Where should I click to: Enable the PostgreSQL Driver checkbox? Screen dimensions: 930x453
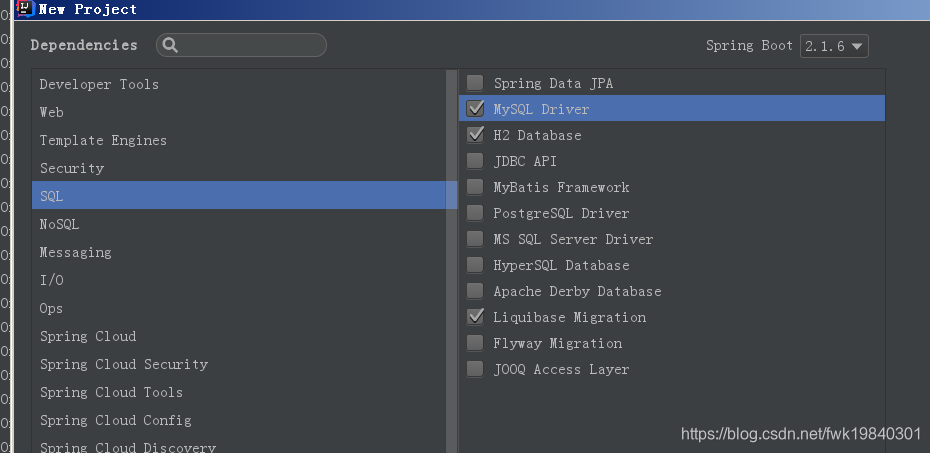point(474,213)
